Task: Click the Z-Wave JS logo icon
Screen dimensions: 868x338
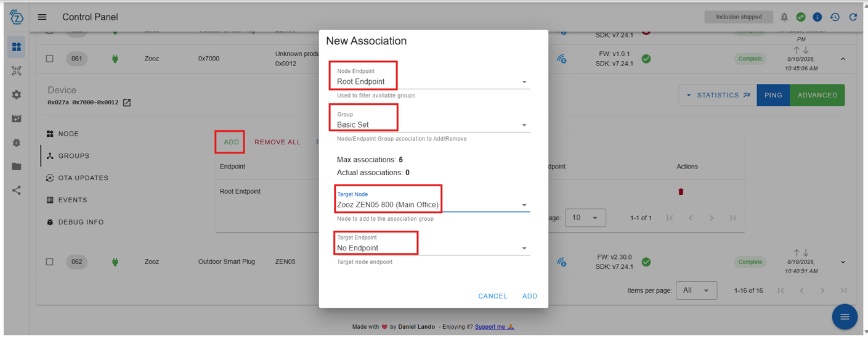Action: point(17,17)
